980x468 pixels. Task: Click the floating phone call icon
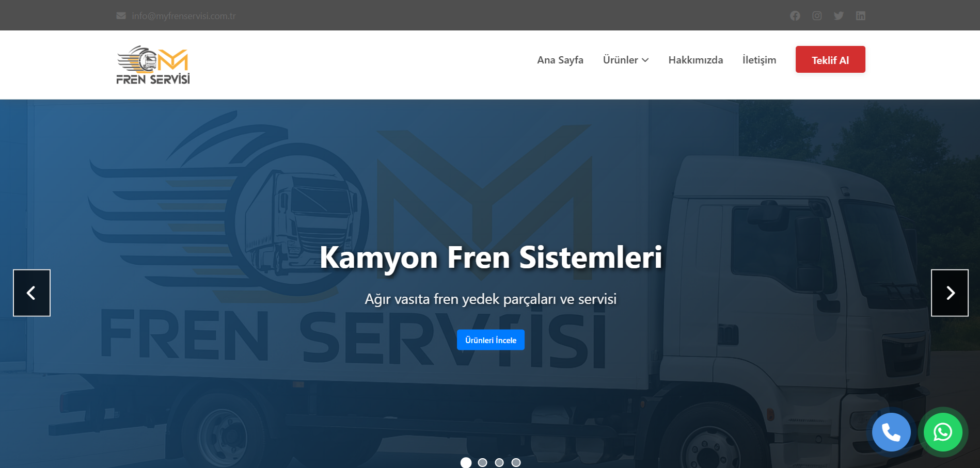891,432
